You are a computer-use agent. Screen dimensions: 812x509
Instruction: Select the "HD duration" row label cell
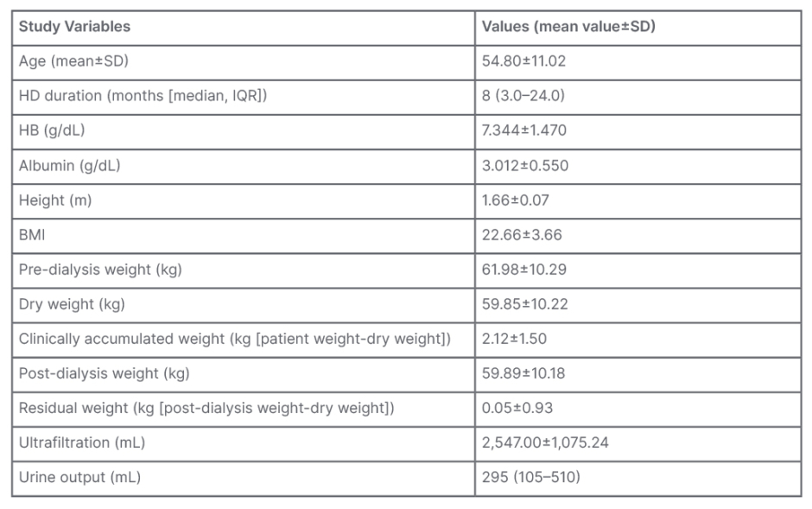(x=143, y=96)
